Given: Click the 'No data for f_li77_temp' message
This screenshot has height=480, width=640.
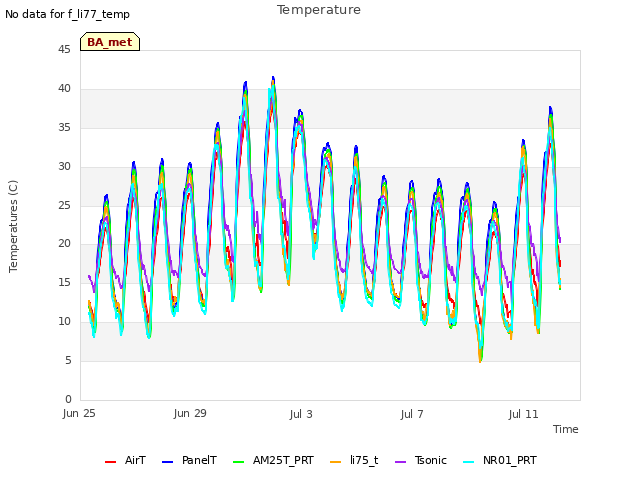Looking at the screenshot, I should [67, 14].
